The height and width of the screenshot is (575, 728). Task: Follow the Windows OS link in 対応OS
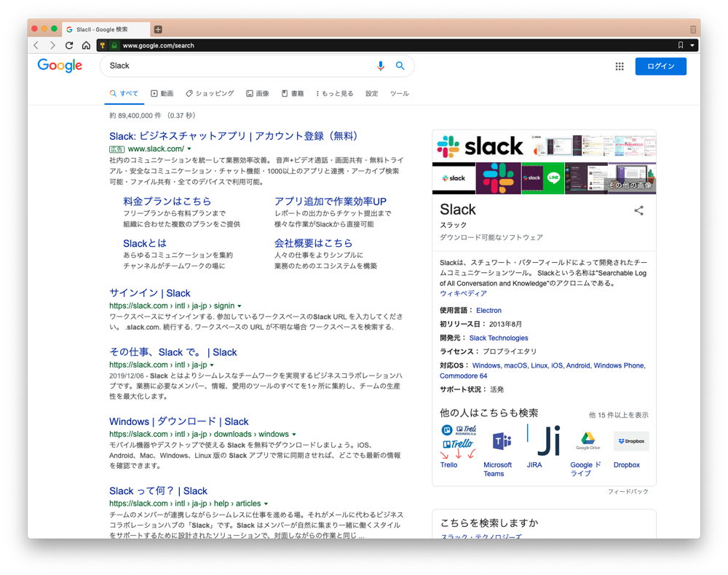coord(486,365)
